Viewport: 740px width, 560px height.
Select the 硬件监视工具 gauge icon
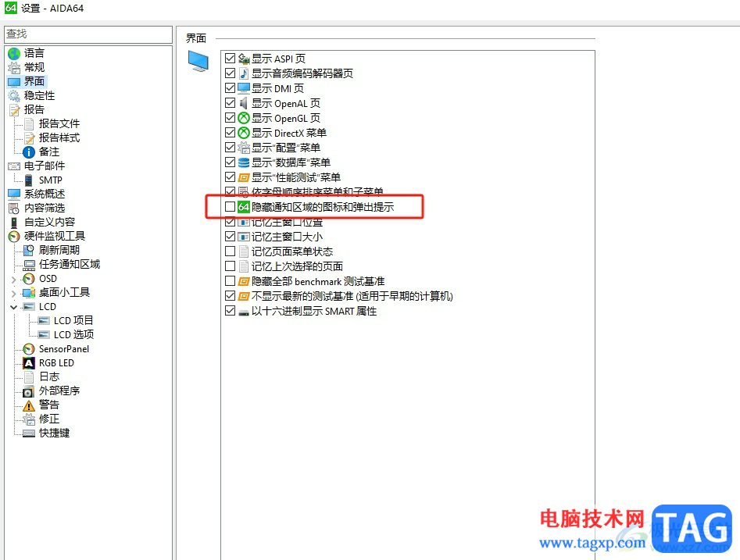pyautogui.click(x=14, y=236)
